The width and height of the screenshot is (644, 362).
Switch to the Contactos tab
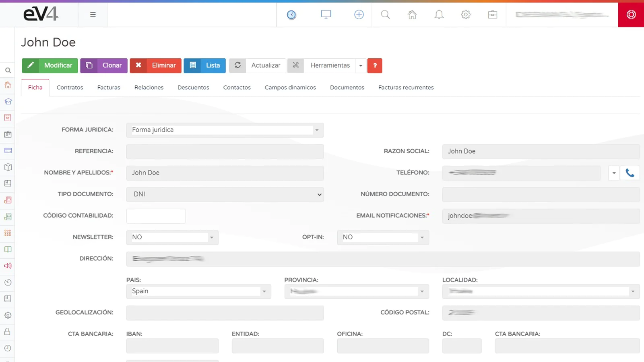pyautogui.click(x=237, y=88)
